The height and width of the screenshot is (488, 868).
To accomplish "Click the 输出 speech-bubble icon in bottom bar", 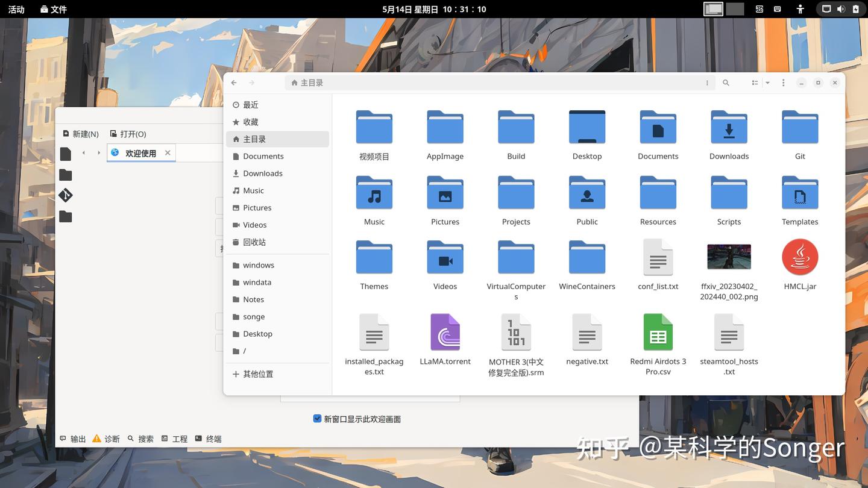I will tap(63, 439).
